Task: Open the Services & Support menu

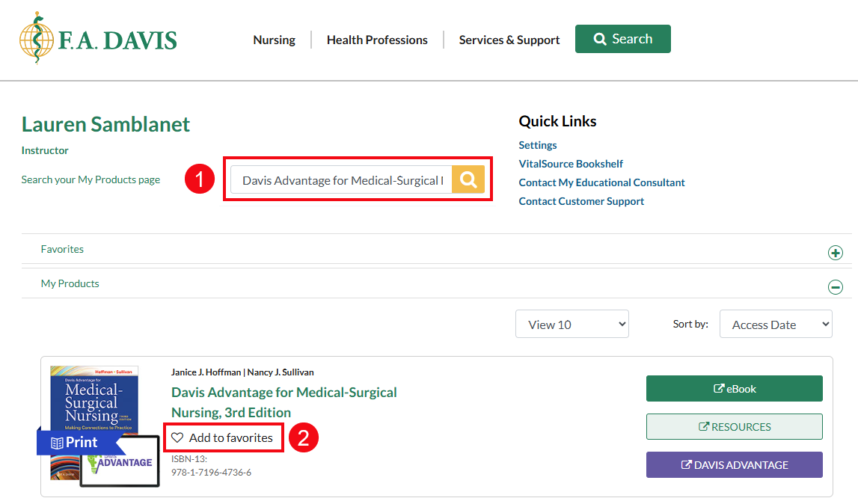Action: (509, 40)
